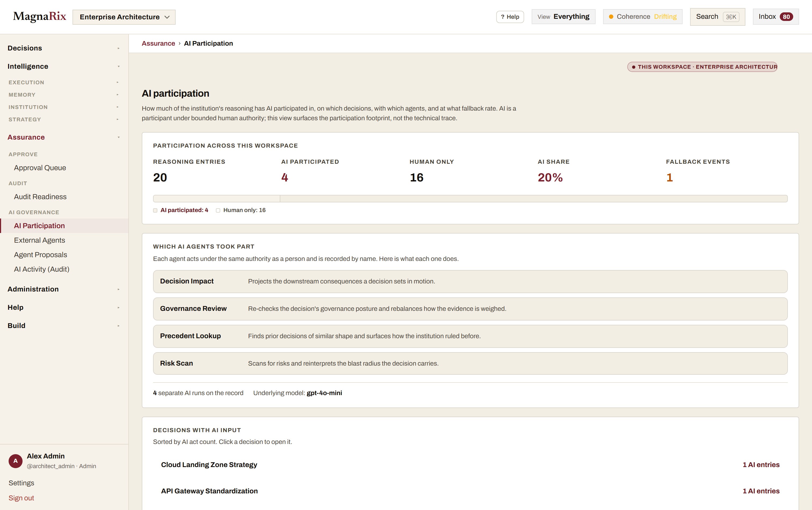
Task: Expand the Execution section arrow
Action: (117, 82)
